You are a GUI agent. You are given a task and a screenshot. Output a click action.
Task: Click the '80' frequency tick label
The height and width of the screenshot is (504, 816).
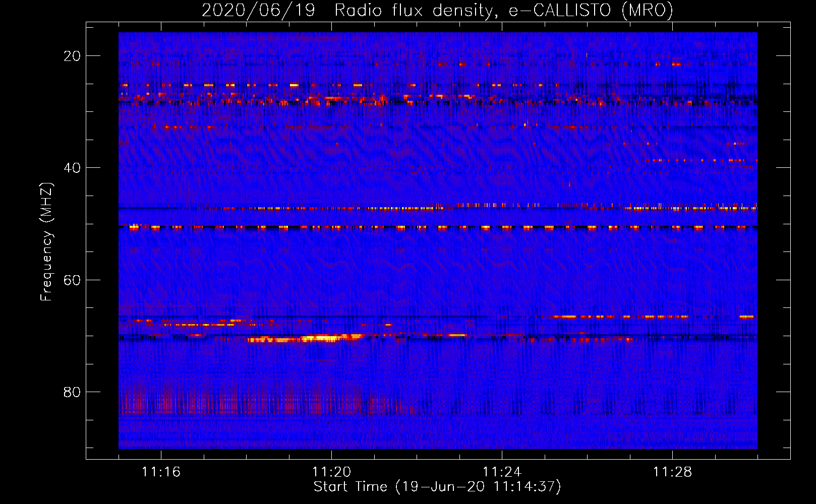point(72,392)
